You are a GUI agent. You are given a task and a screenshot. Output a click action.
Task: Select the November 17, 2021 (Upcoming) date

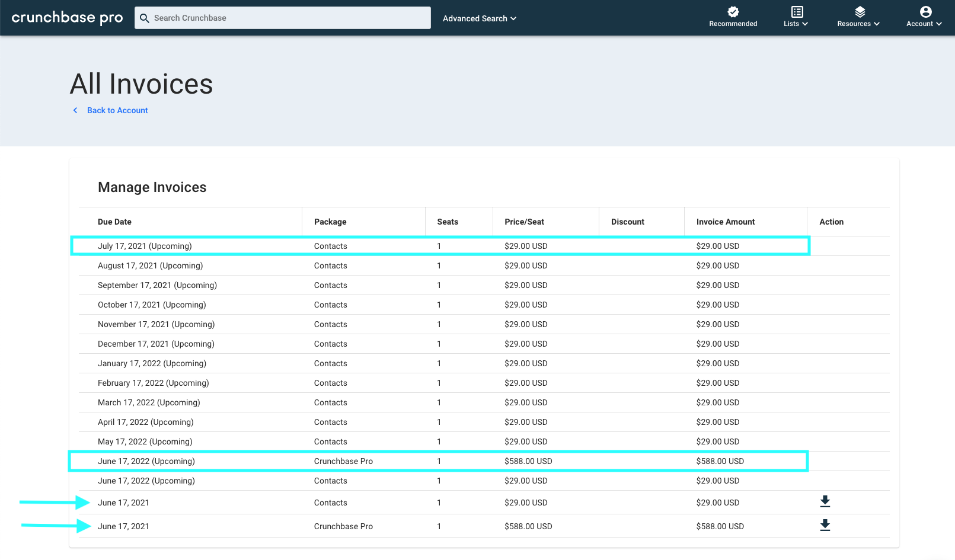pos(156,324)
